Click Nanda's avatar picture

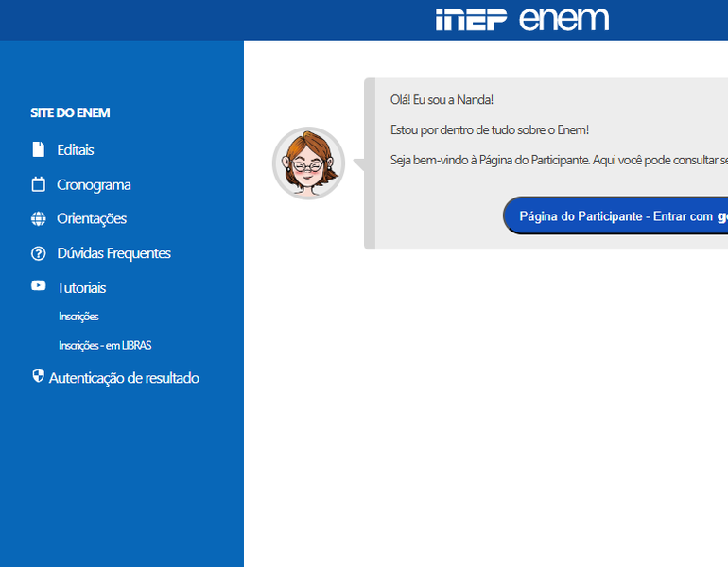(x=308, y=163)
